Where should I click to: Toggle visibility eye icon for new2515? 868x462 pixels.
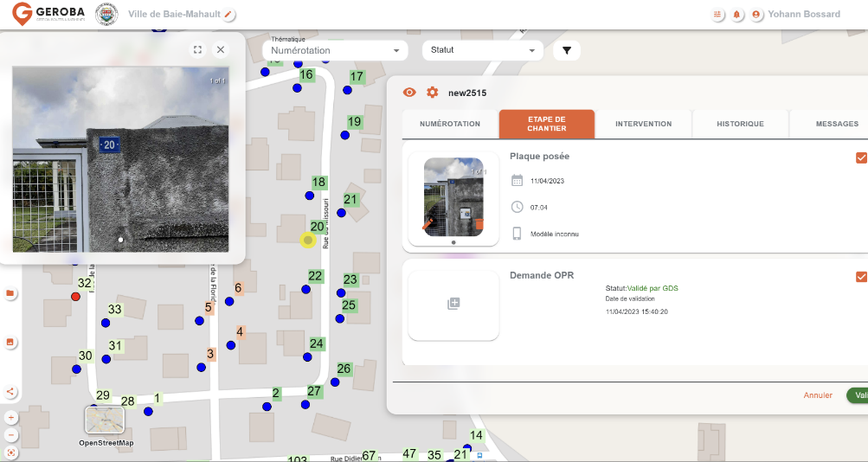pyautogui.click(x=410, y=93)
